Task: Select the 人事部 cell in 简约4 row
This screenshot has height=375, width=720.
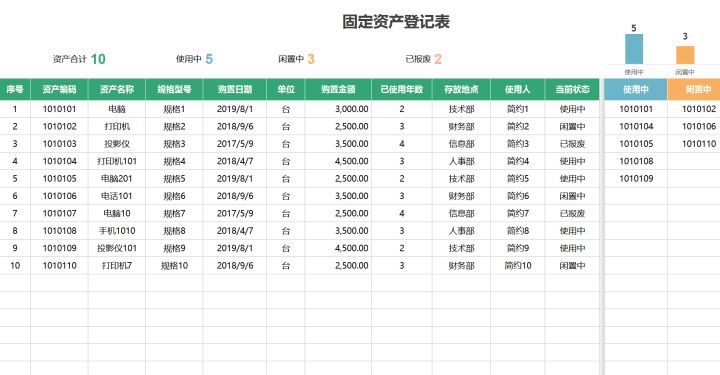Action: pyautogui.click(x=461, y=162)
